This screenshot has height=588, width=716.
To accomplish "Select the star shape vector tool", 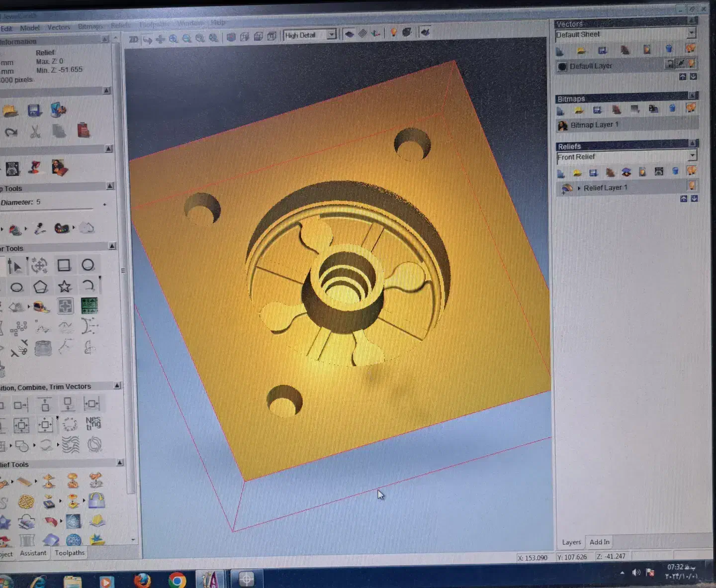I will point(64,287).
